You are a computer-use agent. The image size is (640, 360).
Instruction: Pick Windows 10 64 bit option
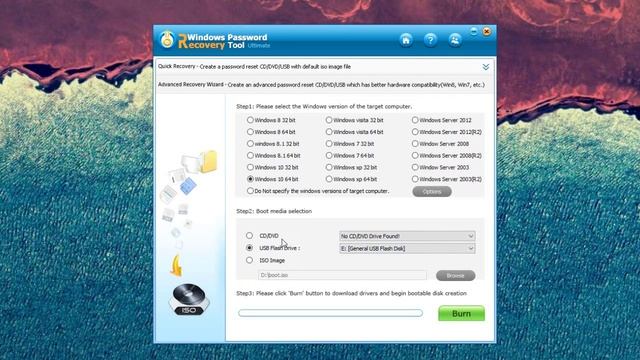(x=250, y=179)
